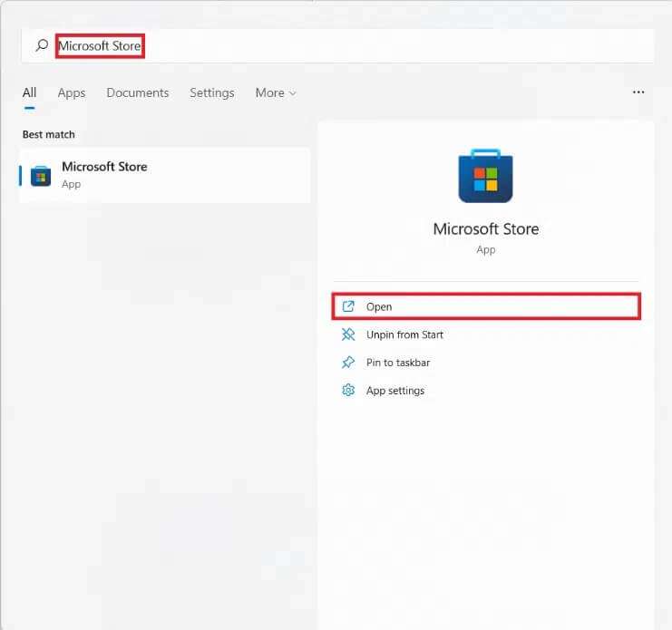Screen dimensions: 672x630
Task: Click the unpin icon beside Unpin from Start
Action: click(x=348, y=334)
